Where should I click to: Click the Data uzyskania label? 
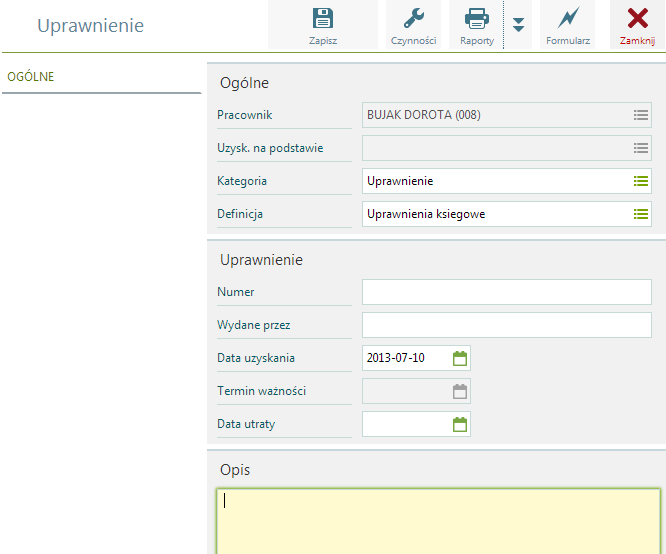click(256, 358)
